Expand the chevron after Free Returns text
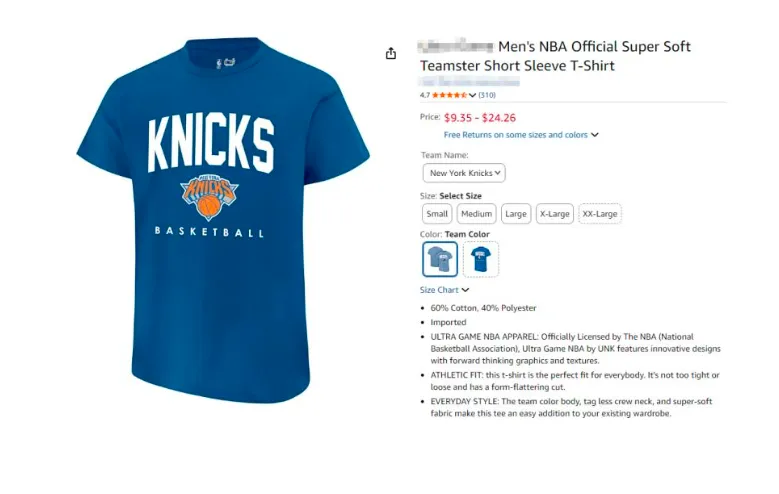 (x=595, y=135)
